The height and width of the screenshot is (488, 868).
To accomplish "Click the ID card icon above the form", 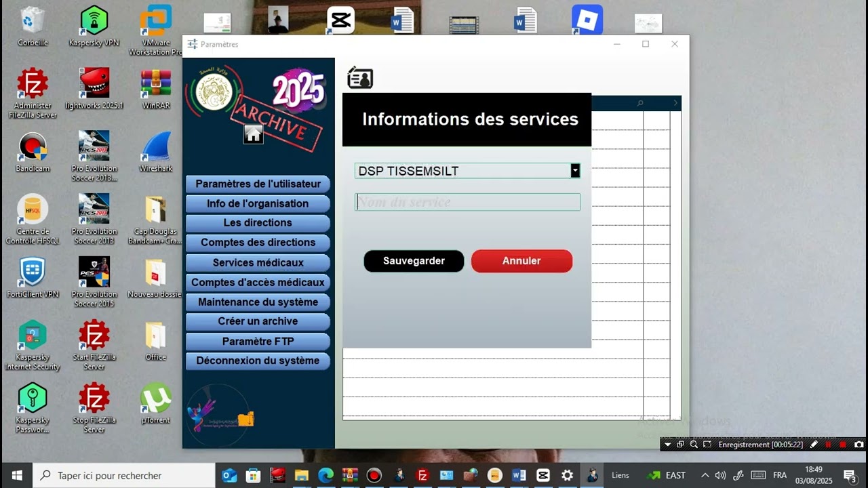I will tap(360, 78).
